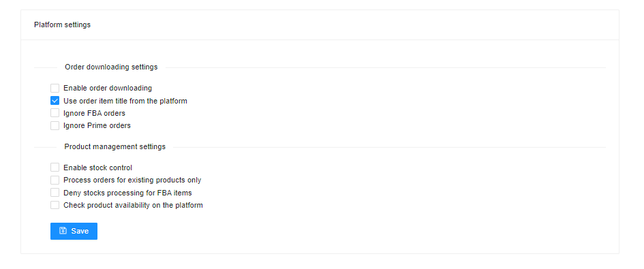644x269 pixels.
Task: Tick the Enable order downloading checkbox
Action: (55, 88)
